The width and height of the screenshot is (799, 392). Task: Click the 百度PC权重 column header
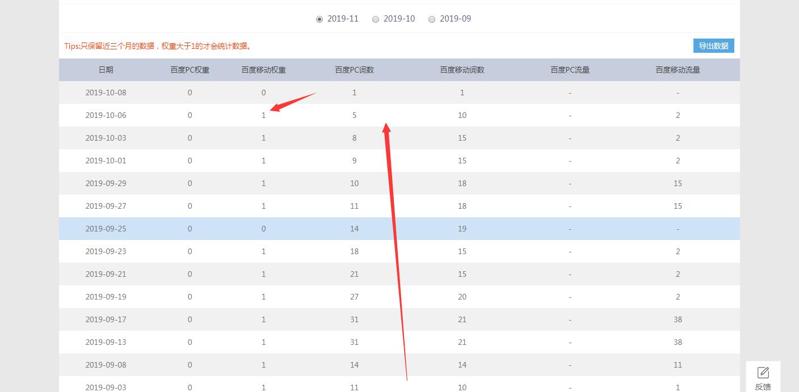(x=190, y=70)
